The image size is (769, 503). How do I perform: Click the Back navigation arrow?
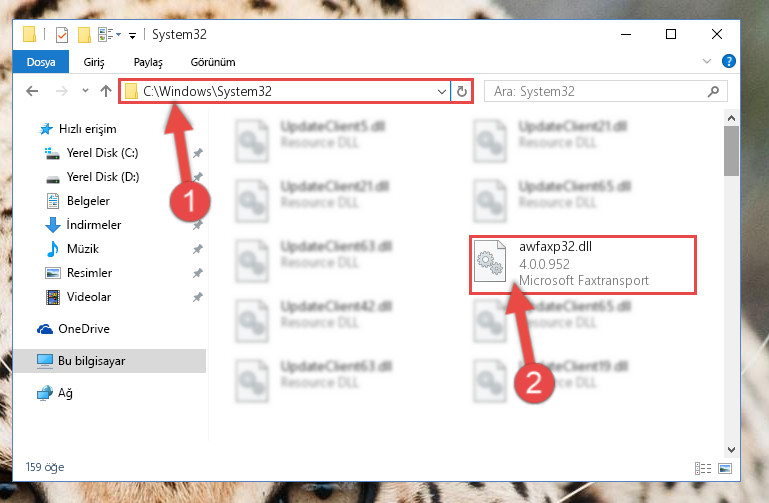pyautogui.click(x=32, y=91)
